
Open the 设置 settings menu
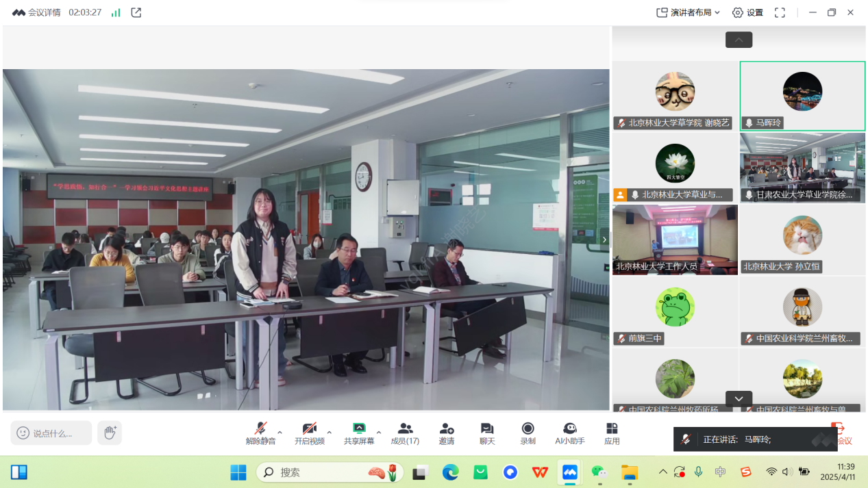click(x=747, y=12)
